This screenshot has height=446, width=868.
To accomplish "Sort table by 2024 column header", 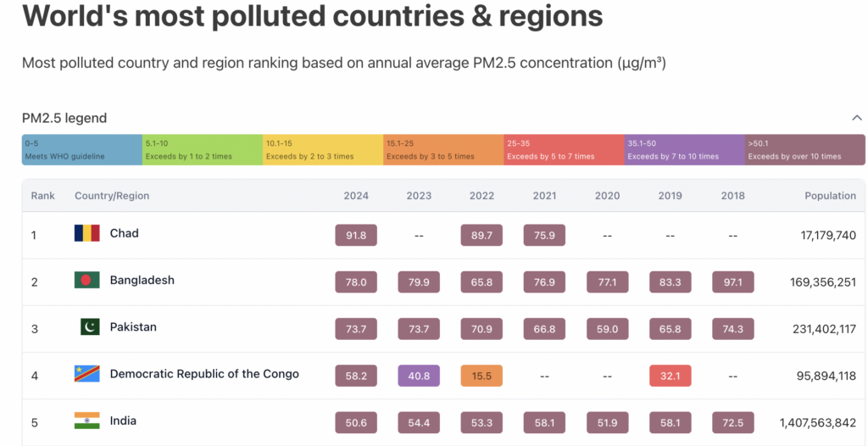I will [x=356, y=196].
